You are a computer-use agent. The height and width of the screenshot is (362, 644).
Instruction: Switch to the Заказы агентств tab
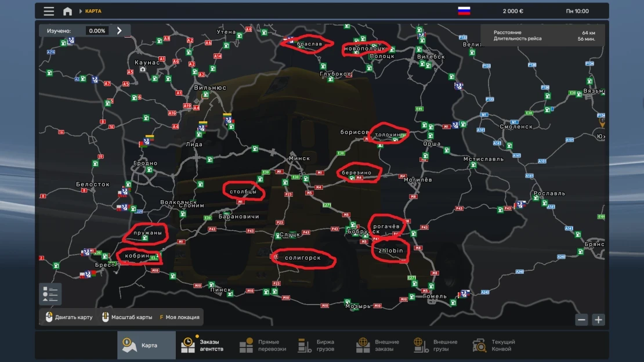click(188, 343)
